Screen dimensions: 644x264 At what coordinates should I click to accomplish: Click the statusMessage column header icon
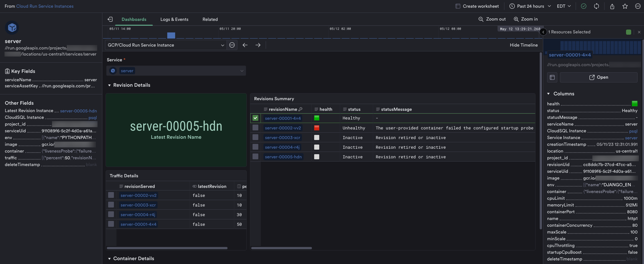[378, 109]
